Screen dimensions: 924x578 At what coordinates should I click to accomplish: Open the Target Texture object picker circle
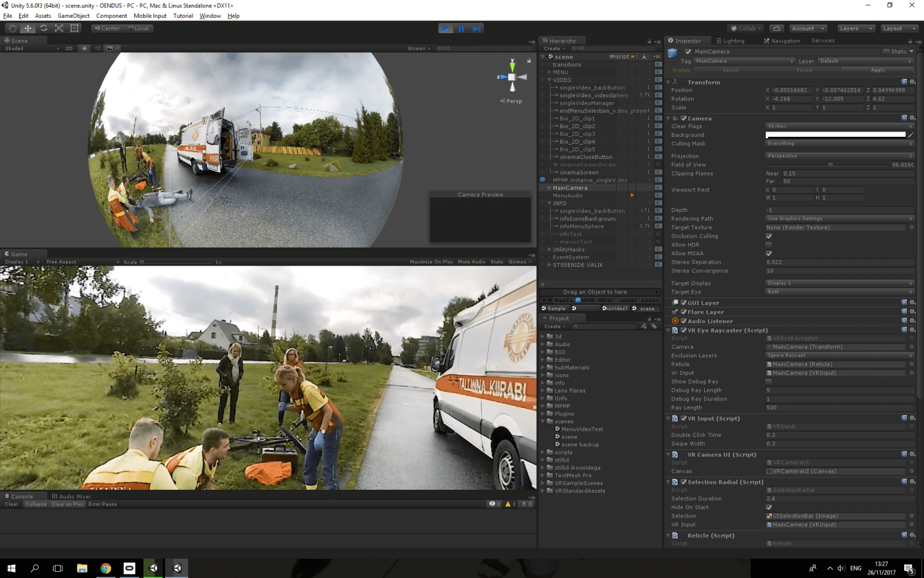click(911, 227)
